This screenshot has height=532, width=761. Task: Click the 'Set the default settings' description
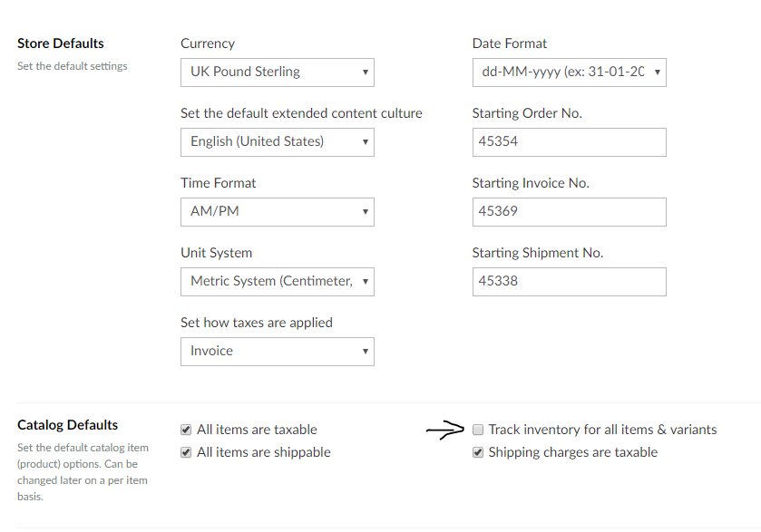point(73,66)
